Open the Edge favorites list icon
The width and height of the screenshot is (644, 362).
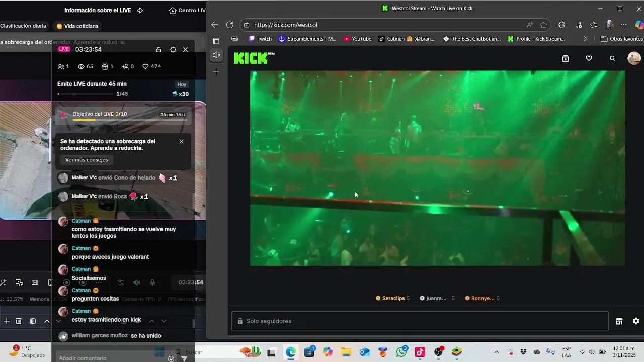(x=594, y=25)
